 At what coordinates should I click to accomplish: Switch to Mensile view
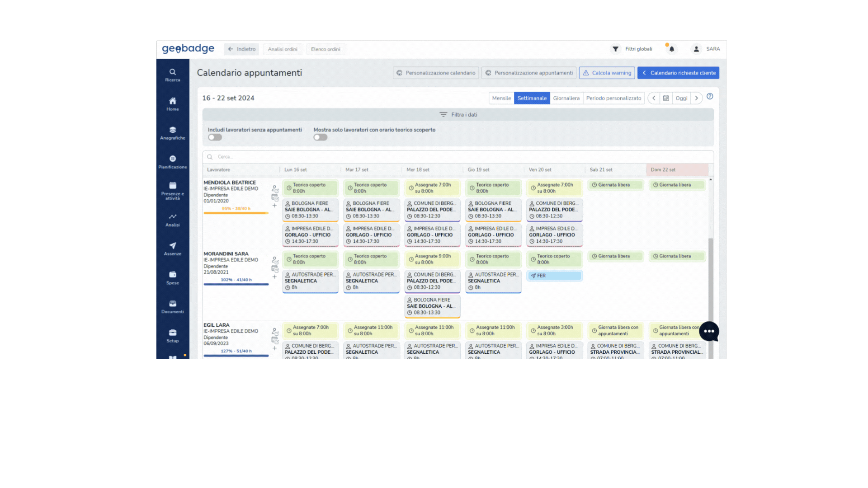click(501, 98)
